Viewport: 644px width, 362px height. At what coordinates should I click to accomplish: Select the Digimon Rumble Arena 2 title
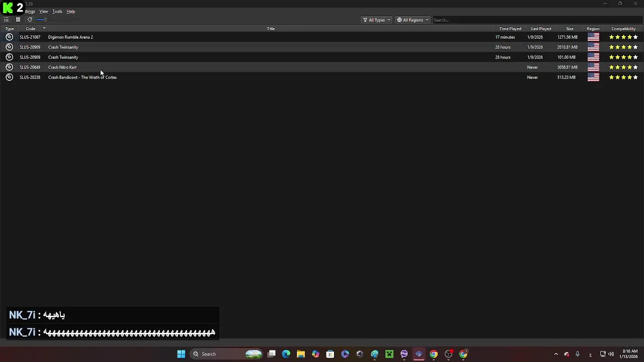[x=70, y=37]
